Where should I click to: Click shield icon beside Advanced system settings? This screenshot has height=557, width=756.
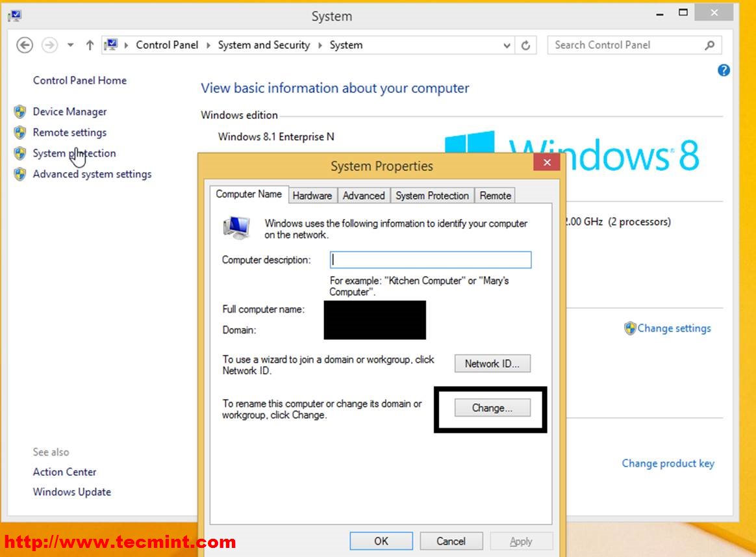coord(19,174)
